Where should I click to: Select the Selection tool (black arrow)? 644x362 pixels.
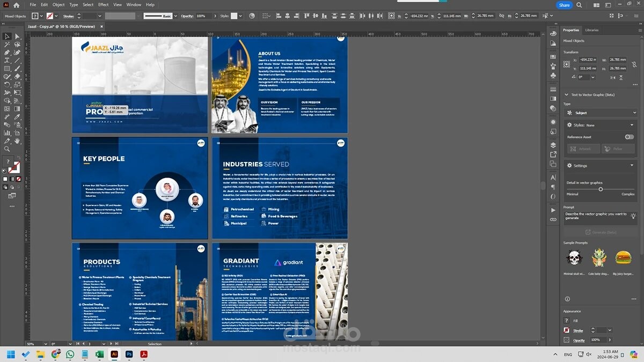click(x=7, y=36)
